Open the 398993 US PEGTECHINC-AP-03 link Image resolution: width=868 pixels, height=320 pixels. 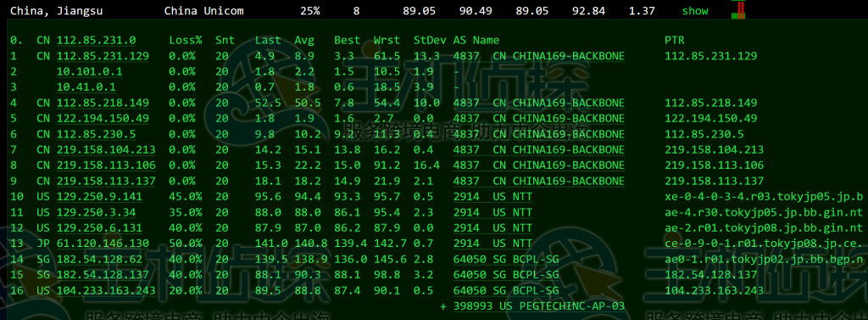pos(539,306)
